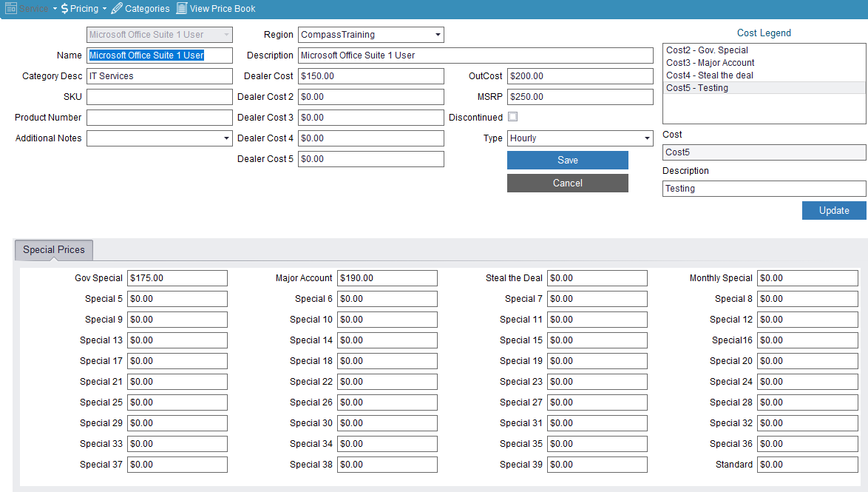Click the Special 21 price field

(x=177, y=382)
